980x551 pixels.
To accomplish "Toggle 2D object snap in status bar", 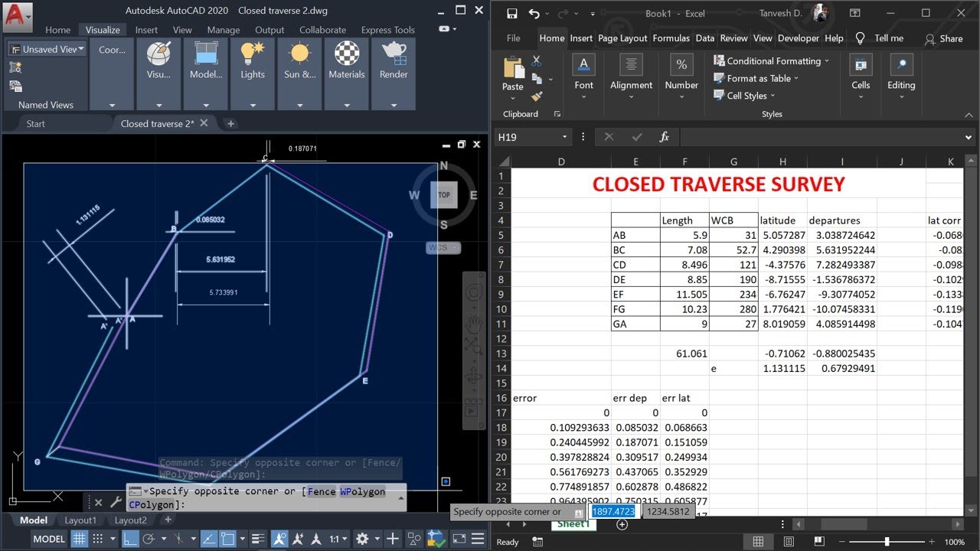I will tap(227, 539).
